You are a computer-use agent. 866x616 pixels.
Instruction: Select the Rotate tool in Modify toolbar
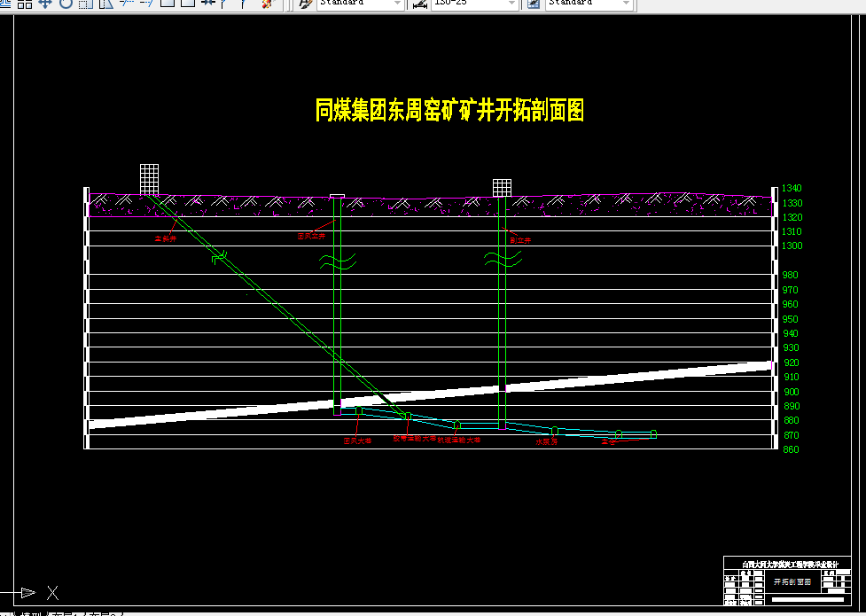(x=66, y=4)
